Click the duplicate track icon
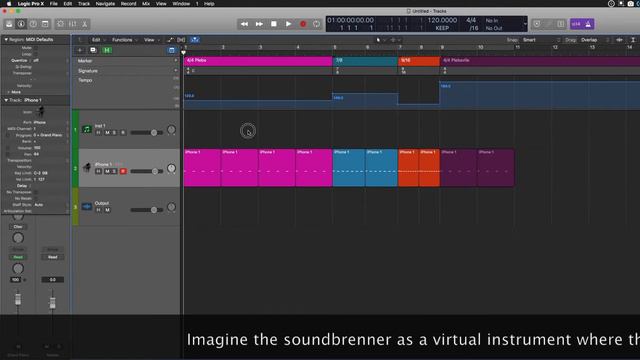The height and width of the screenshot is (360, 640). click(93, 50)
